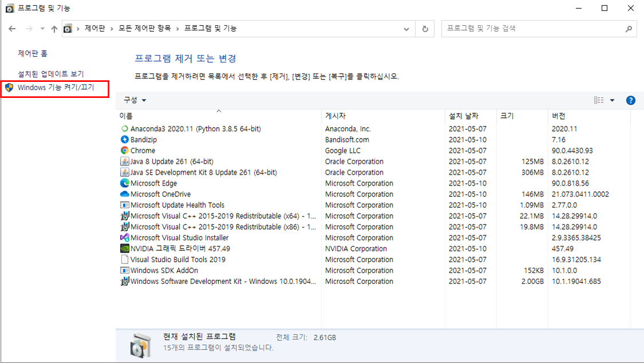This screenshot has height=363, width=644.
Task: Click the Windows SDK AddOn icon
Action: [124, 270]
